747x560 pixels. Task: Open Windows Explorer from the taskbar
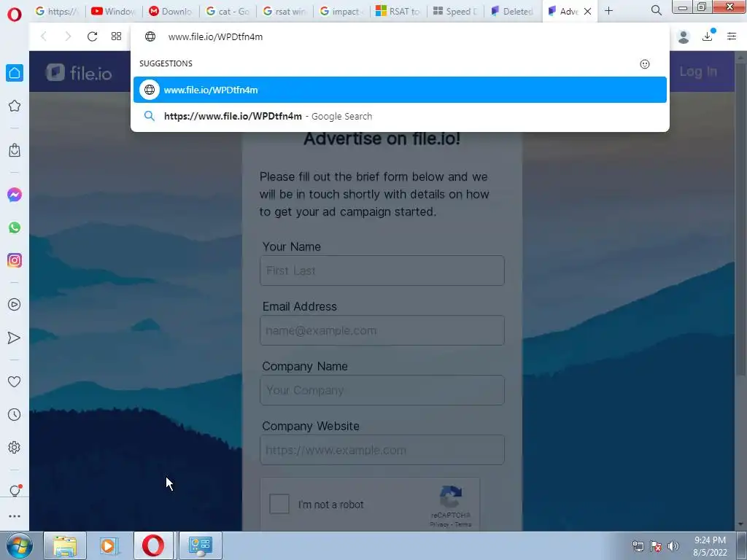(65, 545)
